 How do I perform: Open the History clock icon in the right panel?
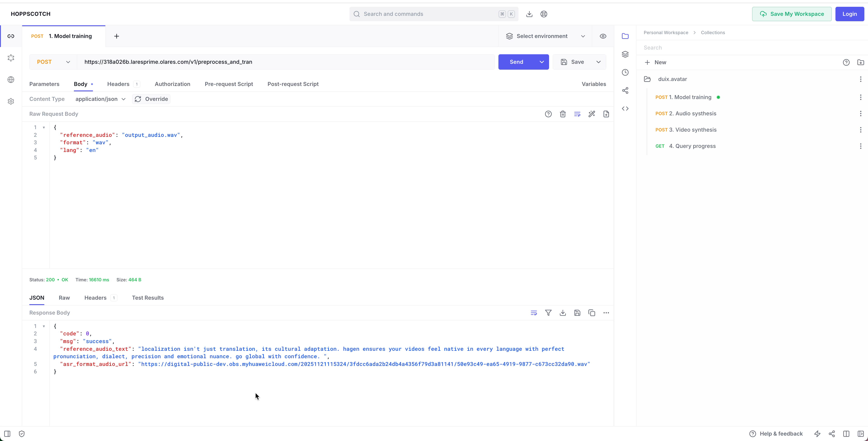coord(625,73)
